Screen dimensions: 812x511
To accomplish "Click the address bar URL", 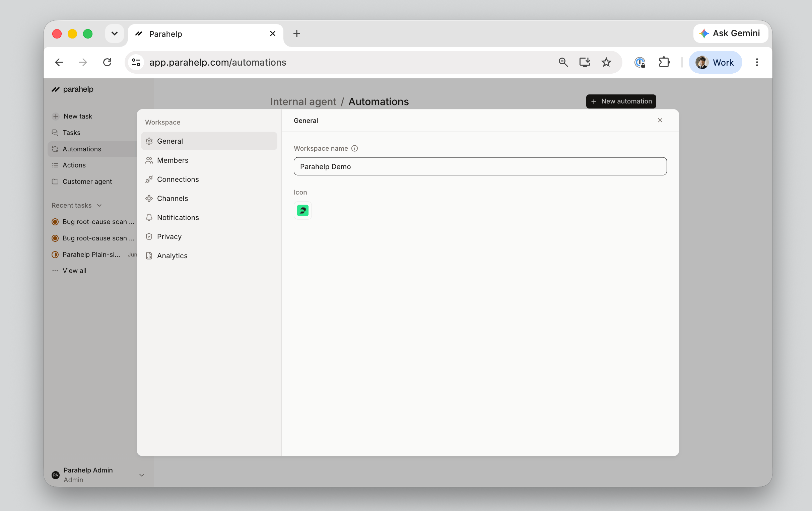I will (217, 62).
